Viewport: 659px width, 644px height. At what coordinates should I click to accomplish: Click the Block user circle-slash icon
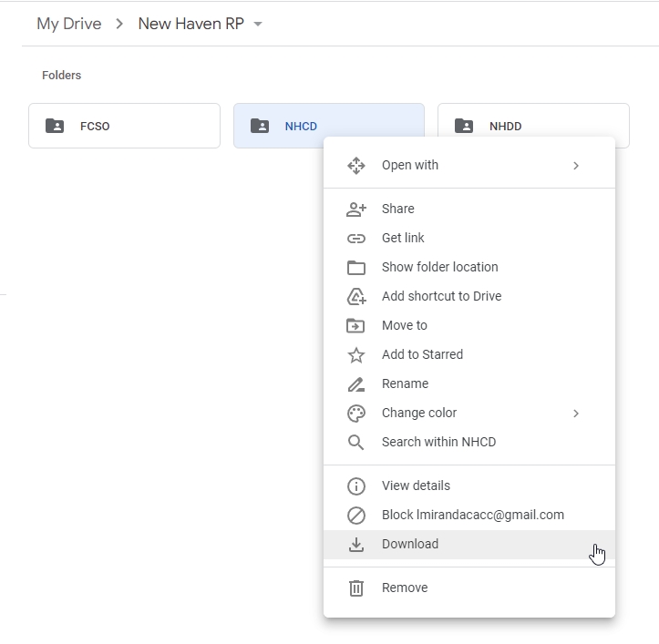pyautogui.click(x=356, y=515)
